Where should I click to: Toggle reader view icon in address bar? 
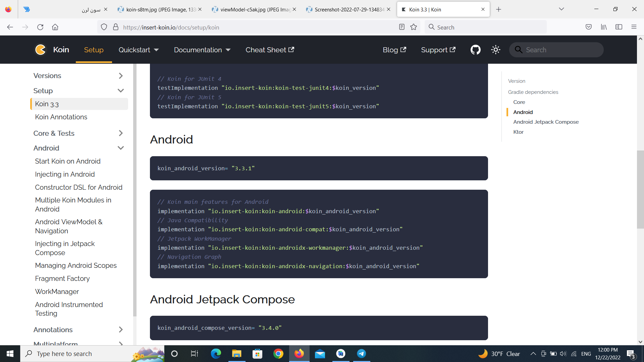[402, 27]
